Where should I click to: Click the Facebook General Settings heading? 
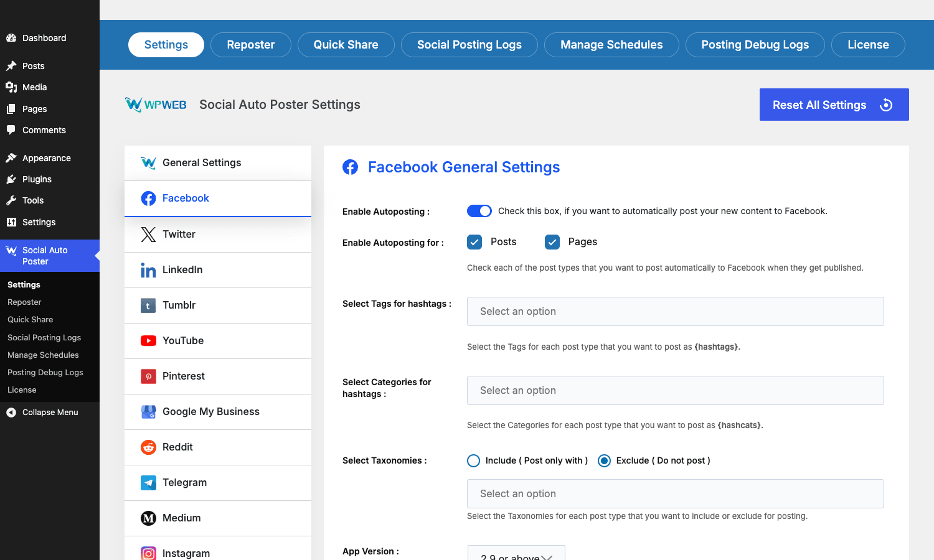click(464, 167)
